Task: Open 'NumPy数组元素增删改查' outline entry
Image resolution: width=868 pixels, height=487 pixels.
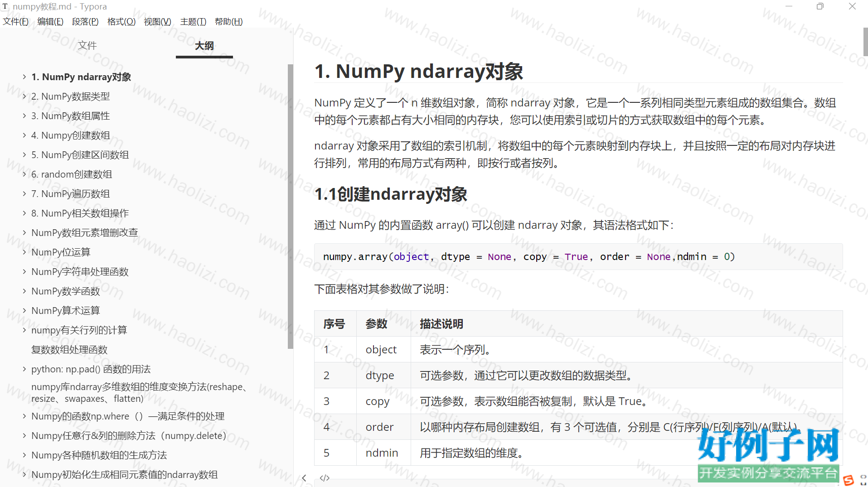Action: click(x=85, y=233)
